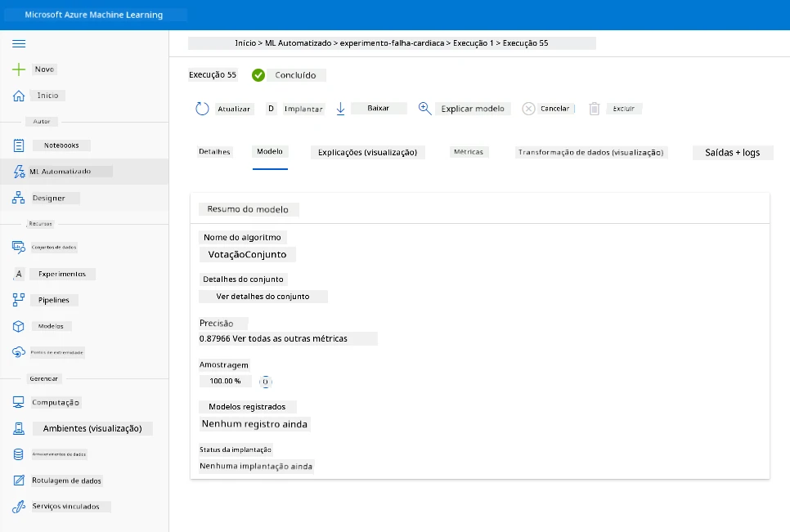Image resolution: width=790 pixels, height=532 pixels.
Task: Open the Pipelines icon
Action: [x=19, y=300]
